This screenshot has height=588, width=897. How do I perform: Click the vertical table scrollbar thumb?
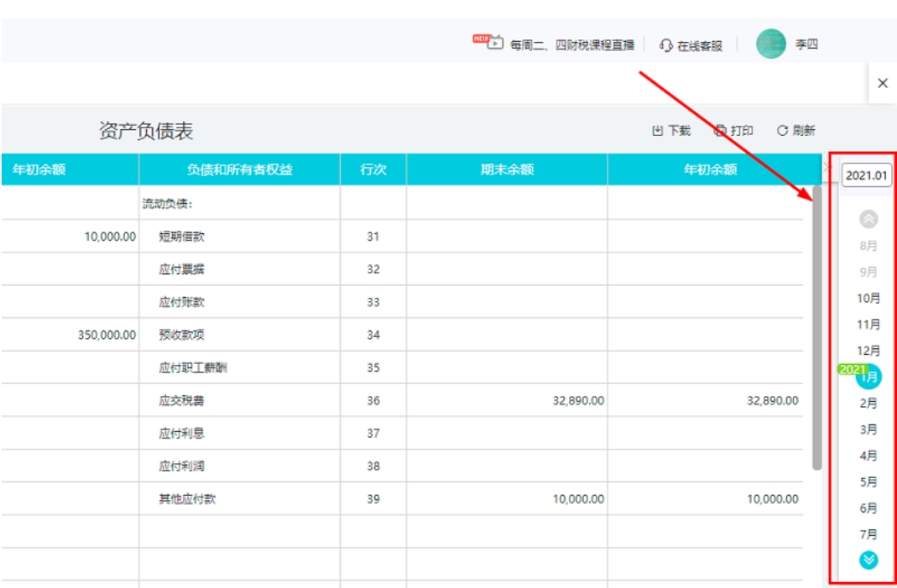817,328
